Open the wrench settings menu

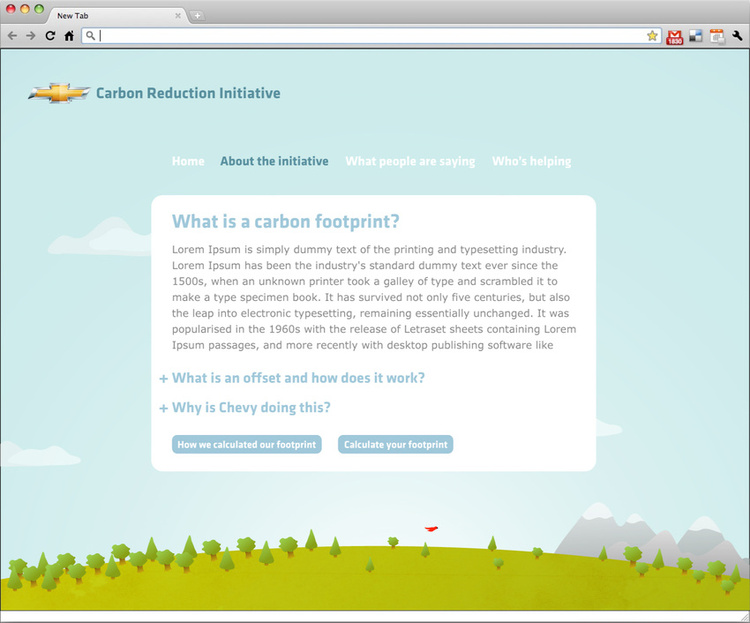[x=738, y=36]
